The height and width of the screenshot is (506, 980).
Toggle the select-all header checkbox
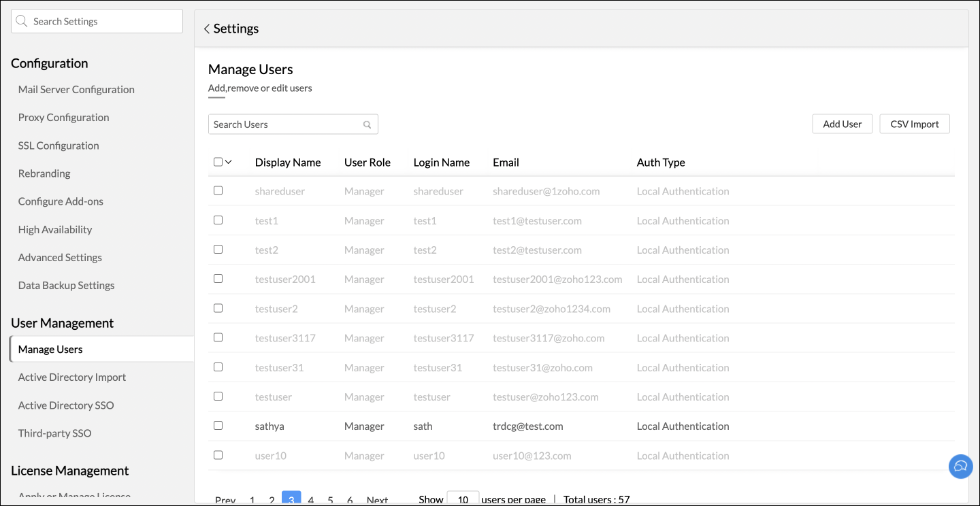click(x=218, y=162)
